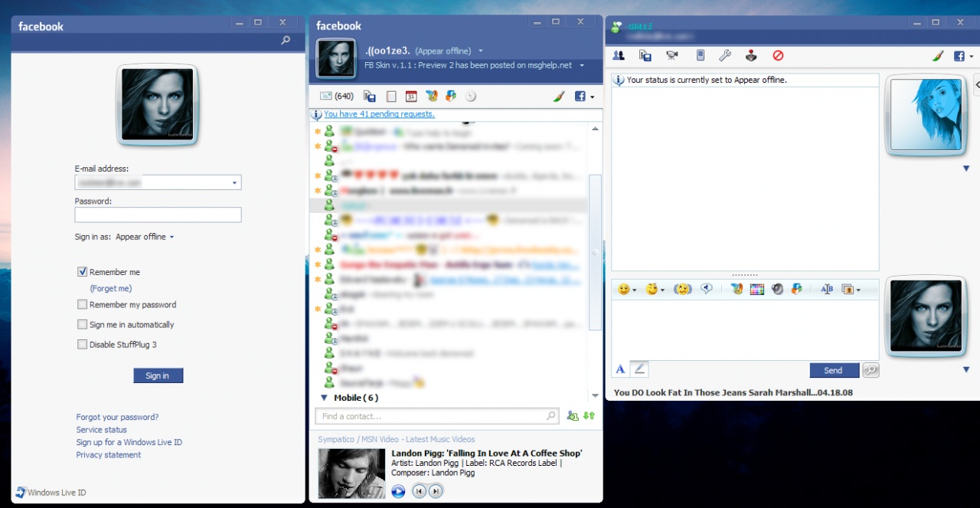Screen dimensions: 980x508
Task: Enable Remember my password
Action: [x=83, y=304]
